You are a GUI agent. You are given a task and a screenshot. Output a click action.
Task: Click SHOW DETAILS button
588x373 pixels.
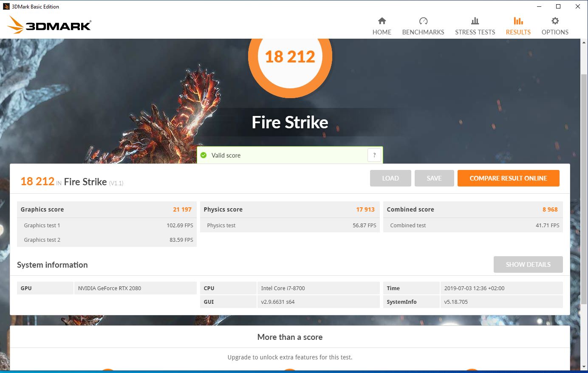528,264
